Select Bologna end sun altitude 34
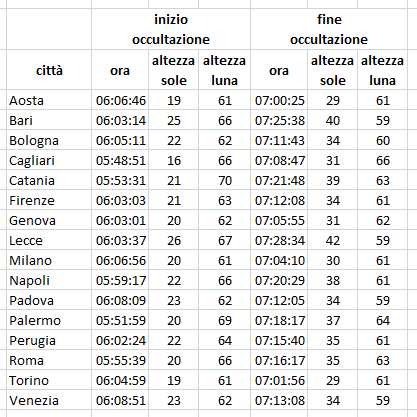The height and width of the screenshot is (417, 417). 332,140
